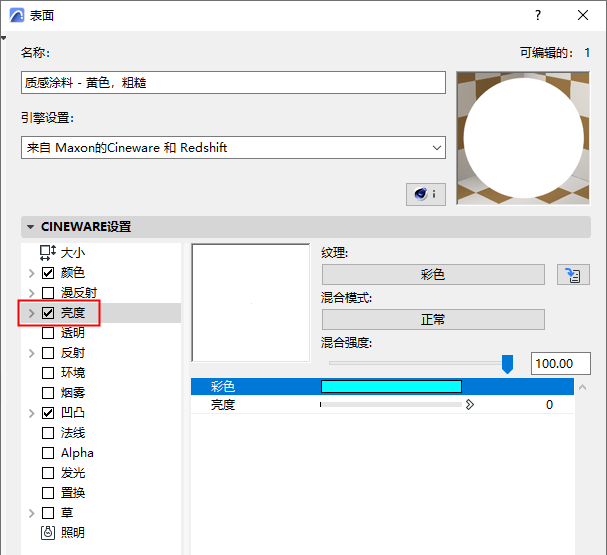Click the scroll up arrow of list
The width and height of the screenshot is (607, 555).
tap(583, 387)
